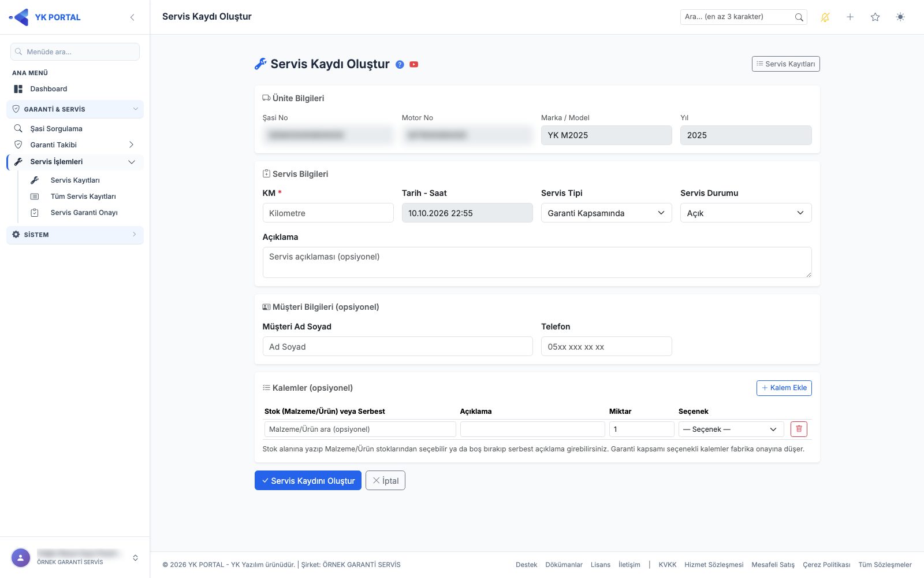Focus the Miktar quantity field
924x578 pixels.
click(x=642, y=429)
